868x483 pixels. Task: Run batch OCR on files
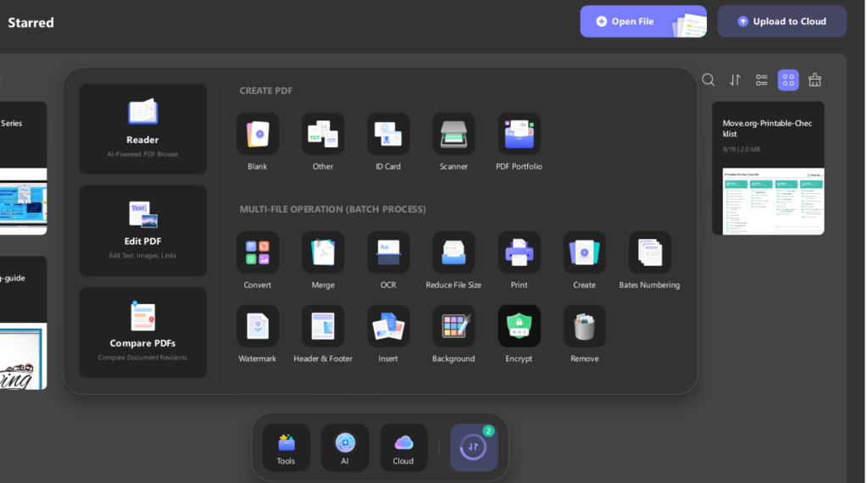(x=388, y=253)
